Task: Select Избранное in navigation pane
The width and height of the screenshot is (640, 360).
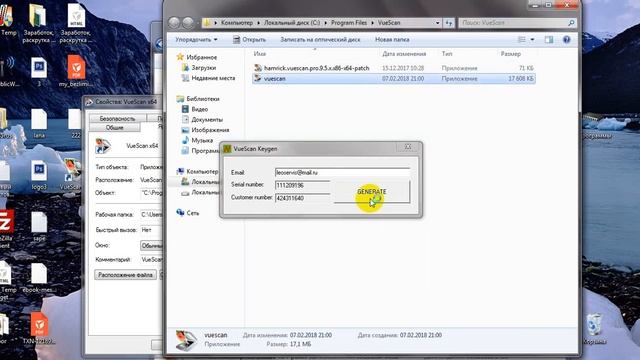Action: click(x=202, y=58)
